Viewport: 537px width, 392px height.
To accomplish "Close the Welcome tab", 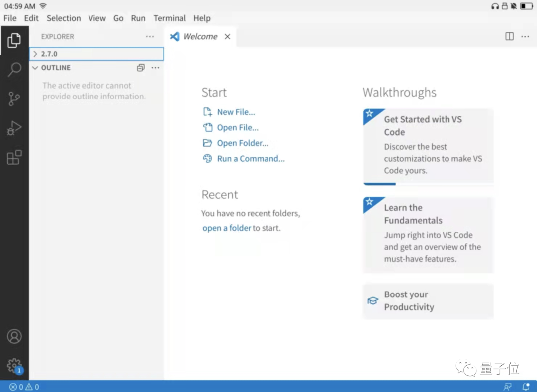I will (227, 37).
